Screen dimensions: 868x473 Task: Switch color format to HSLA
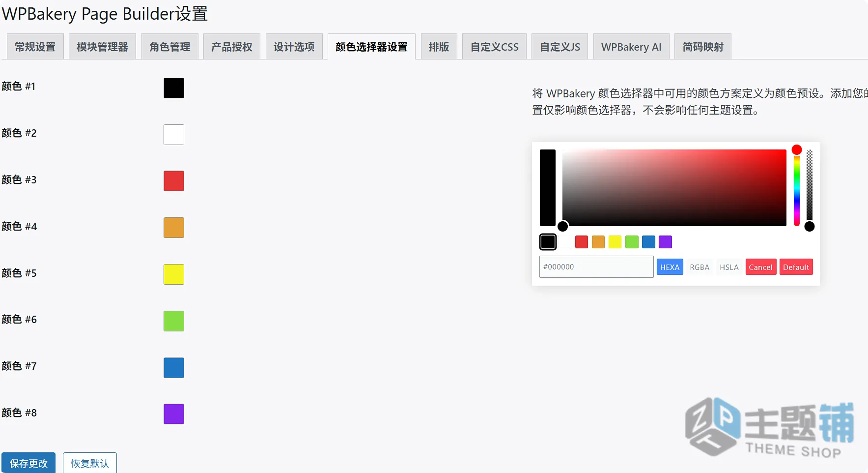coord(729,267)
